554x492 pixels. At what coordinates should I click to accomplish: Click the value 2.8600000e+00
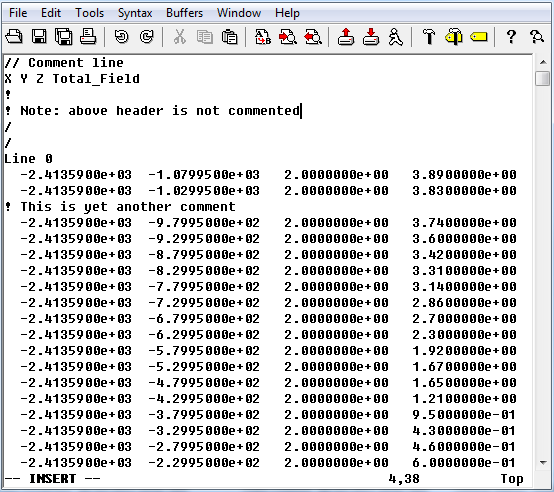(465, 303)
